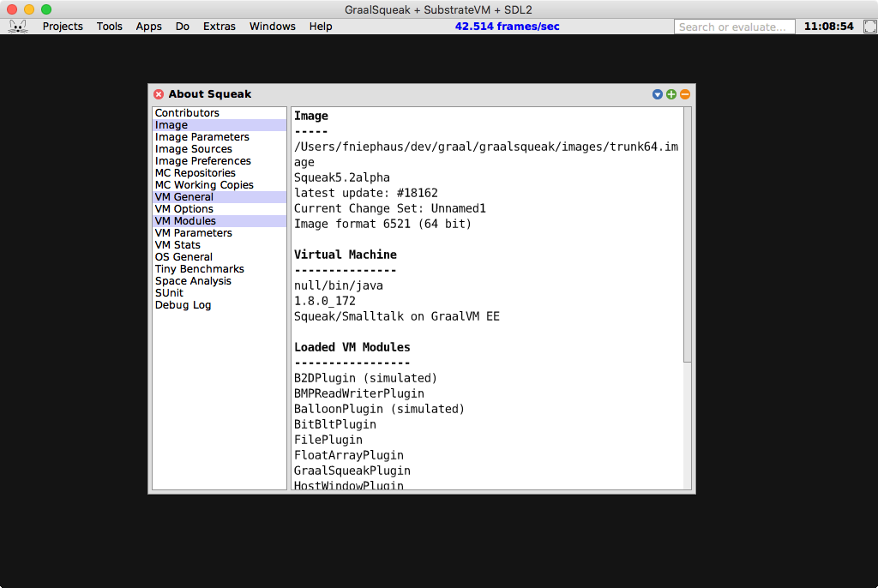Select the Image list entry
The height and width of the screenshot is (588, 878).
pyautogui.click(x=219, y=125)
